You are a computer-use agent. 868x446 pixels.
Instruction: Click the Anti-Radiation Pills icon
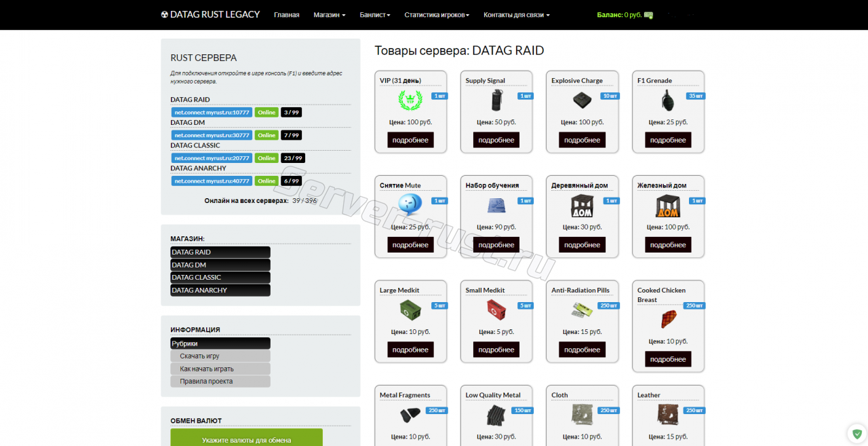pos(582,310)
